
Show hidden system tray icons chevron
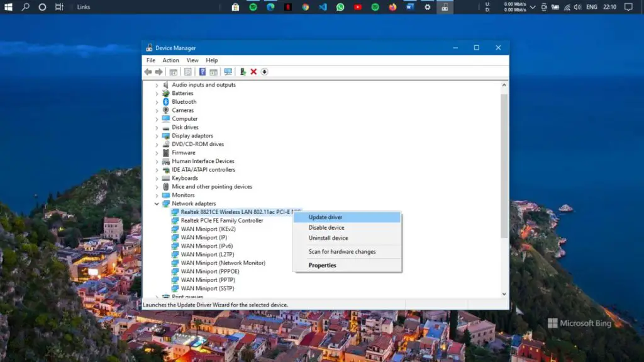(x=533, y=7)
